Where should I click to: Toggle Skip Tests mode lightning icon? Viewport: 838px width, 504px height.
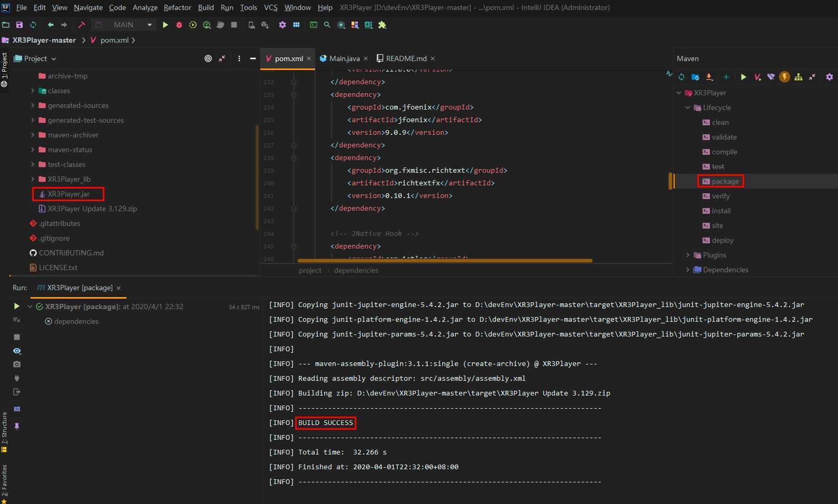[785, 77]
